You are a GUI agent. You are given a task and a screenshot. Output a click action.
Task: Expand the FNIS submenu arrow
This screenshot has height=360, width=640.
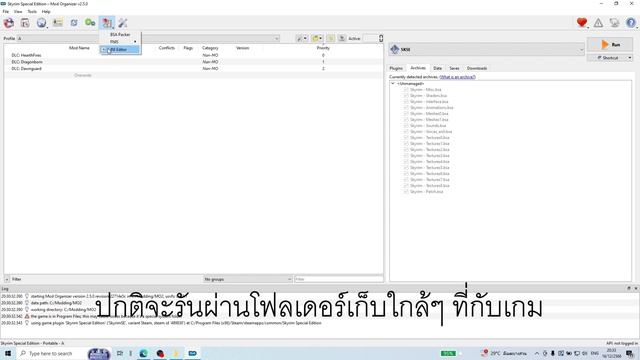tap(135, 42)
